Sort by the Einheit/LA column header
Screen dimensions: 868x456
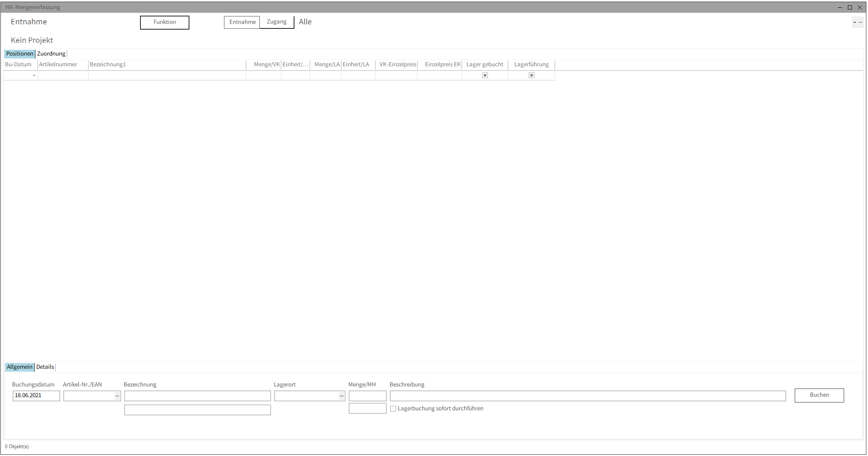click(358, 65)
